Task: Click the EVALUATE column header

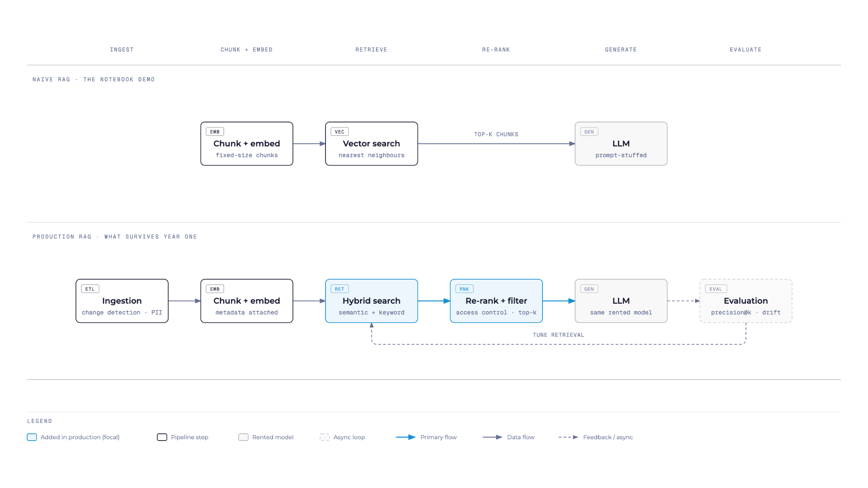Action: point(746,50)
